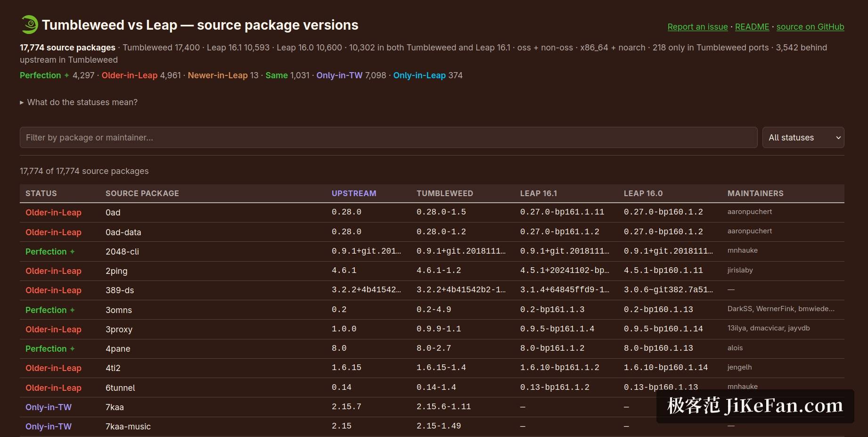Sort by the UPSTREAM column header
The image size is (868, 437).
(354, 193)
